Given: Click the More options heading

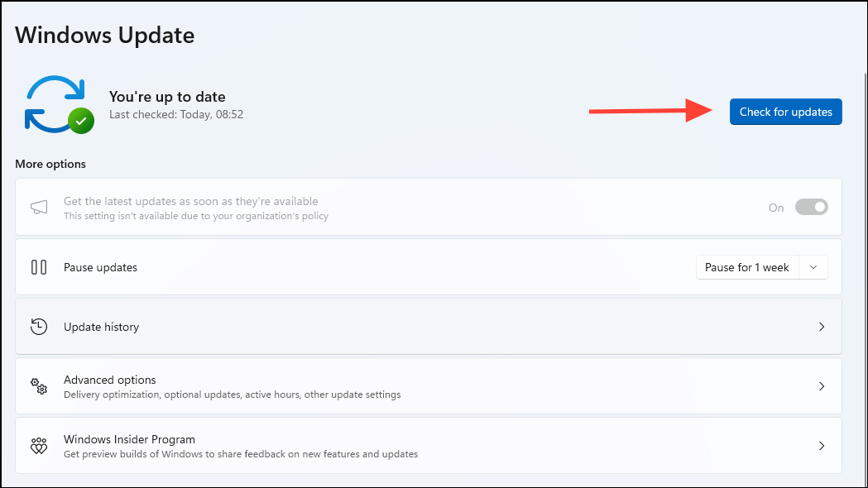Looking at the screenshot, I should point(50,164).
